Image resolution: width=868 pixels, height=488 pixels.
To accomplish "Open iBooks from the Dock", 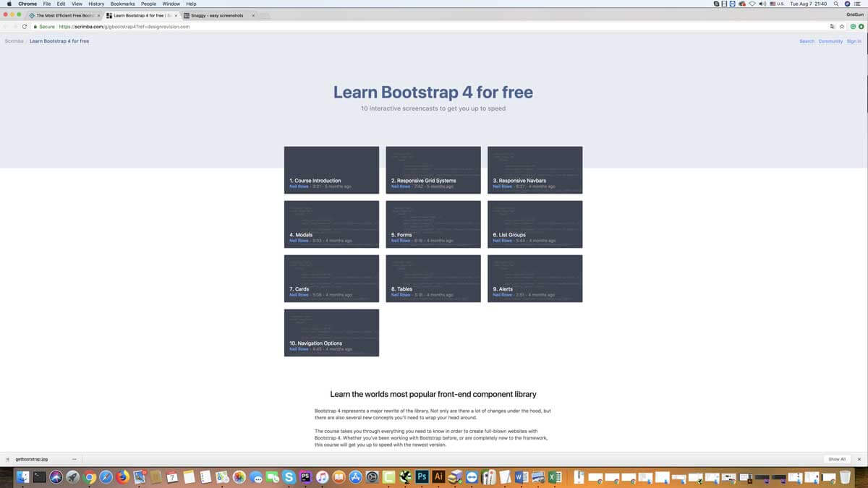I will coord(339,477).
